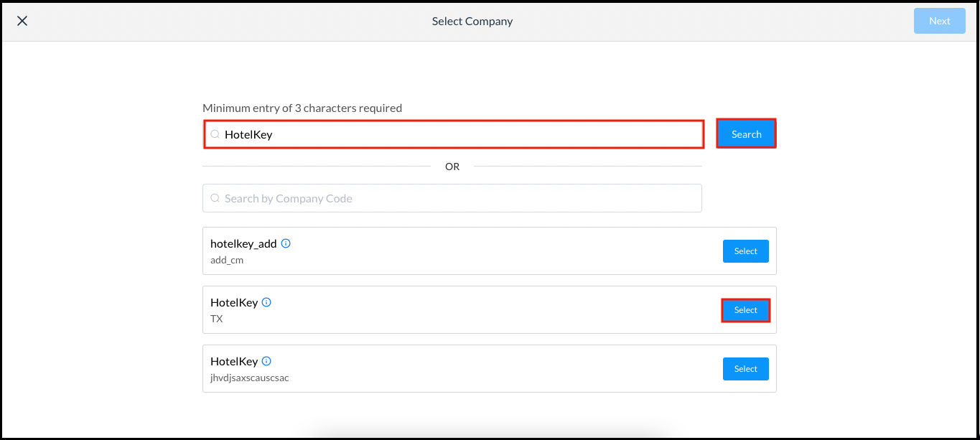
Task: Click the HotelKey TX result card
Action: [489, 309]
